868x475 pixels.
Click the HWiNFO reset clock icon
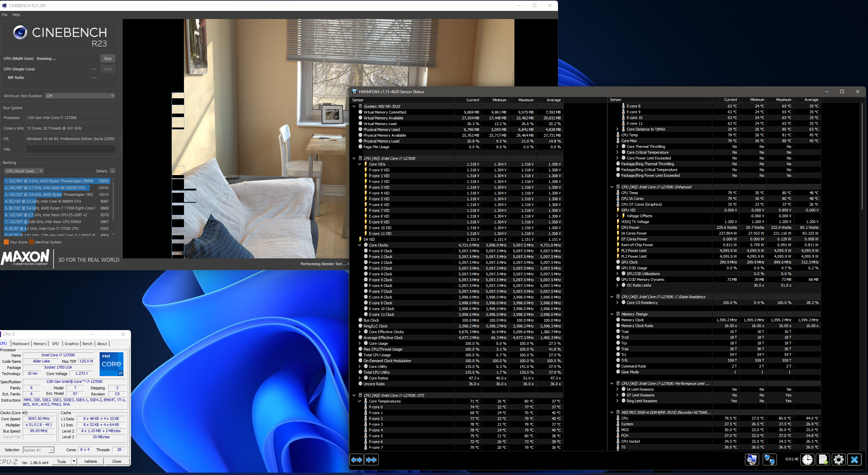[807, 460]
